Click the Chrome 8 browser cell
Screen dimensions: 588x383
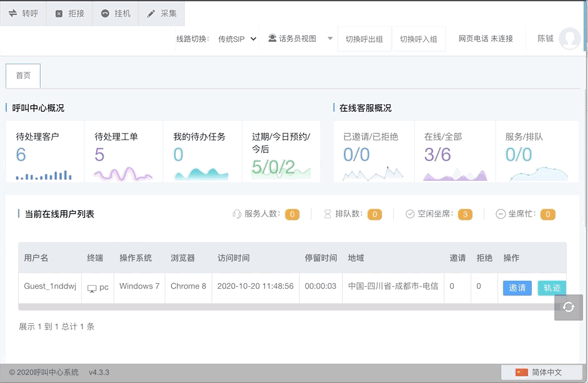click(x=189, y=286)
